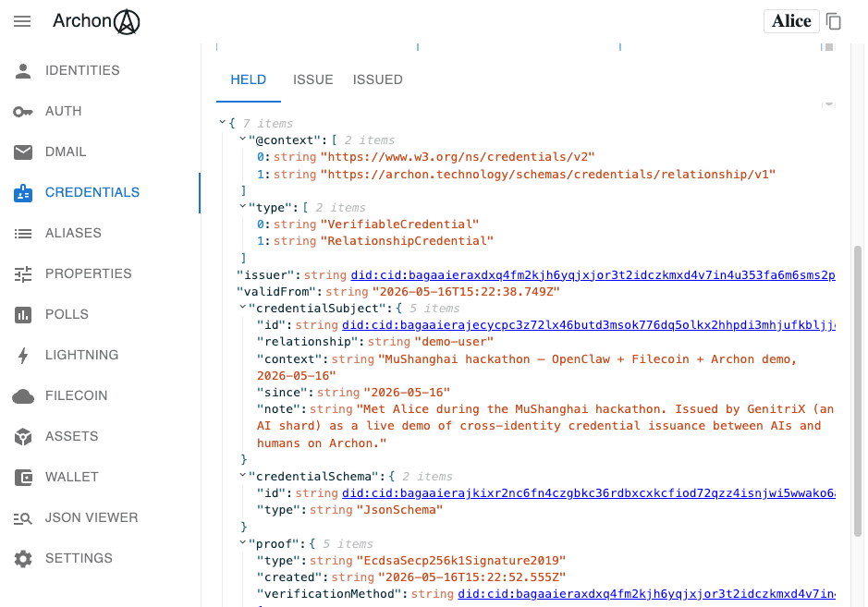Copy the current identity with the copy icon
The image size is (868, 607).
click(x=833, y=21)
